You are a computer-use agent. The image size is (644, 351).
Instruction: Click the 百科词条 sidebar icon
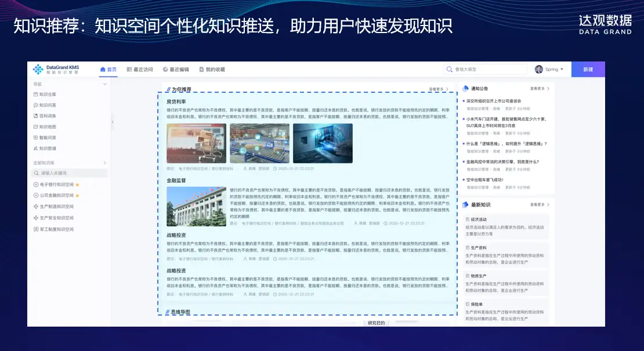click(36, 116)
